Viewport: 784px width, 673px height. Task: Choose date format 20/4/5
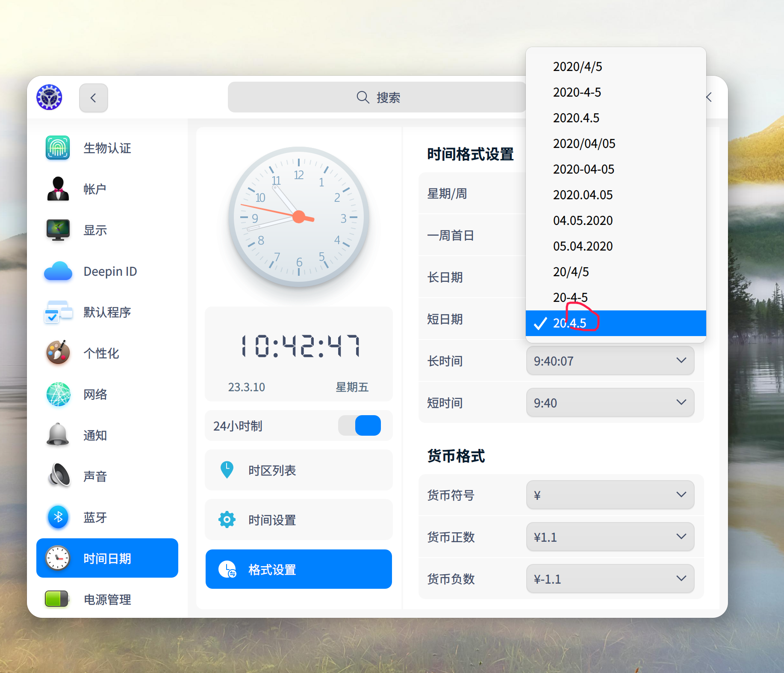tap(616, 272)
